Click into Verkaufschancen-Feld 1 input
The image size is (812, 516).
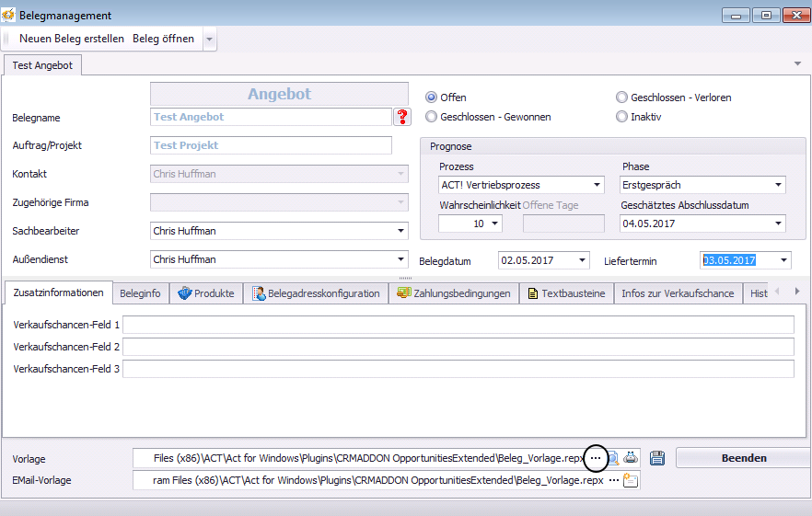pyautogui.click(x=458, y=325)
